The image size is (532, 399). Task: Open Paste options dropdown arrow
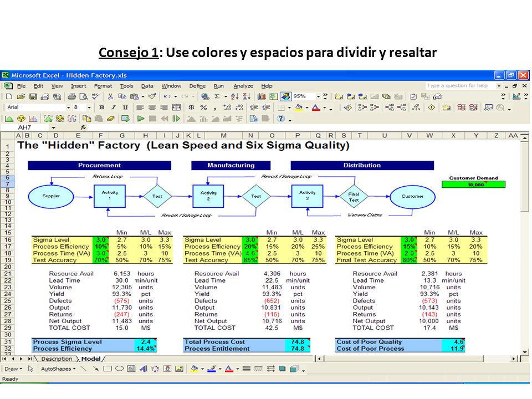[x=143, y=96]
